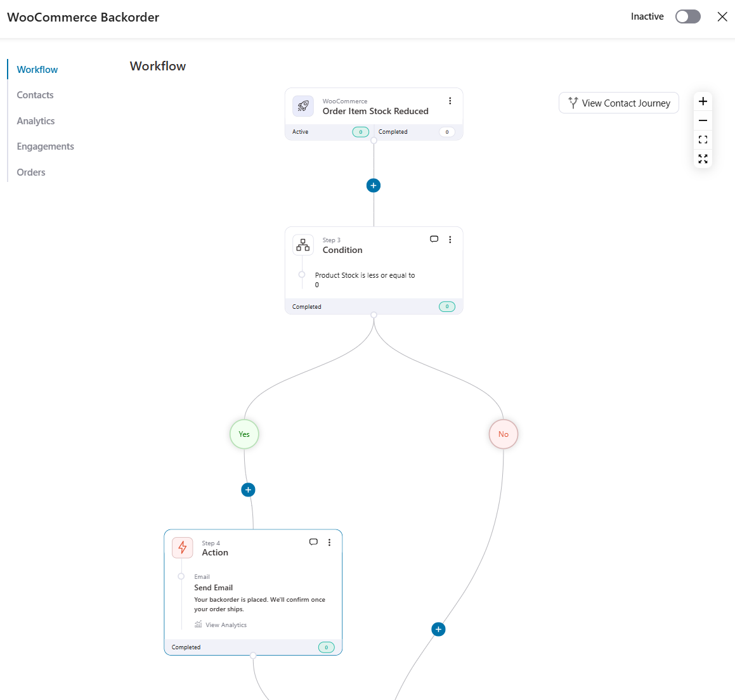Viewport: 735px width, 700px height.
Task: Enter fullscreen mode for the workflow canvas
Action: click(x=703, y=159)
